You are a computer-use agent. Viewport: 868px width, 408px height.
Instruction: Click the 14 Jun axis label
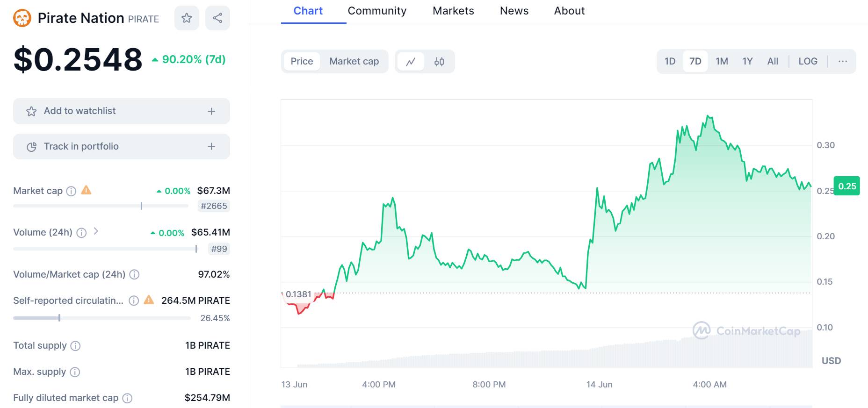click(x=599, y=385)
